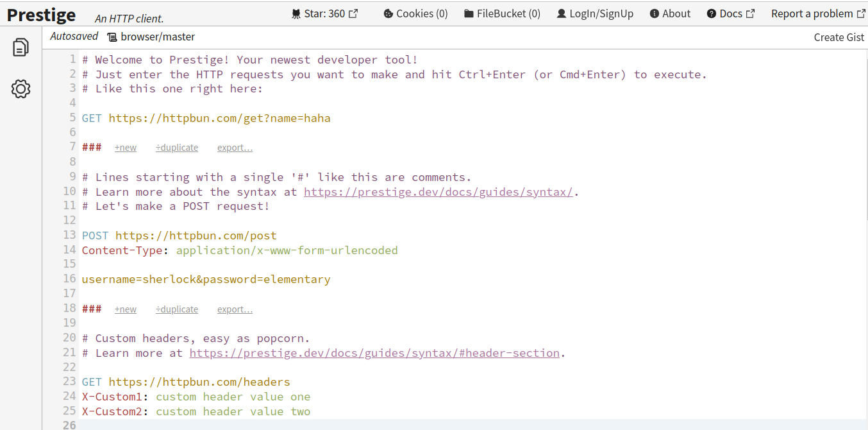This screenshot has width=868, height=430.
Task: Open the header-section docs link
Action: (x=374, y=353)
